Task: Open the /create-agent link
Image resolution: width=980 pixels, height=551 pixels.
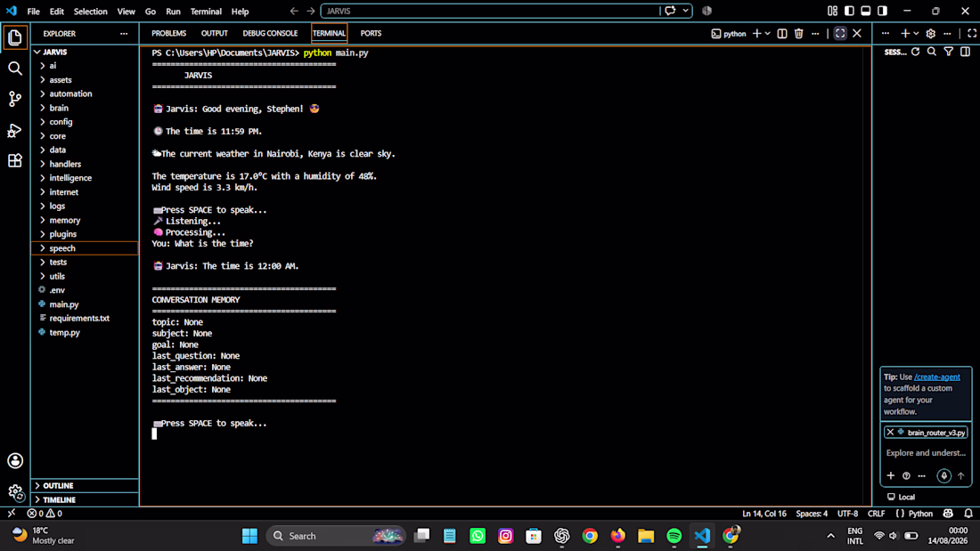Action: 937,377
